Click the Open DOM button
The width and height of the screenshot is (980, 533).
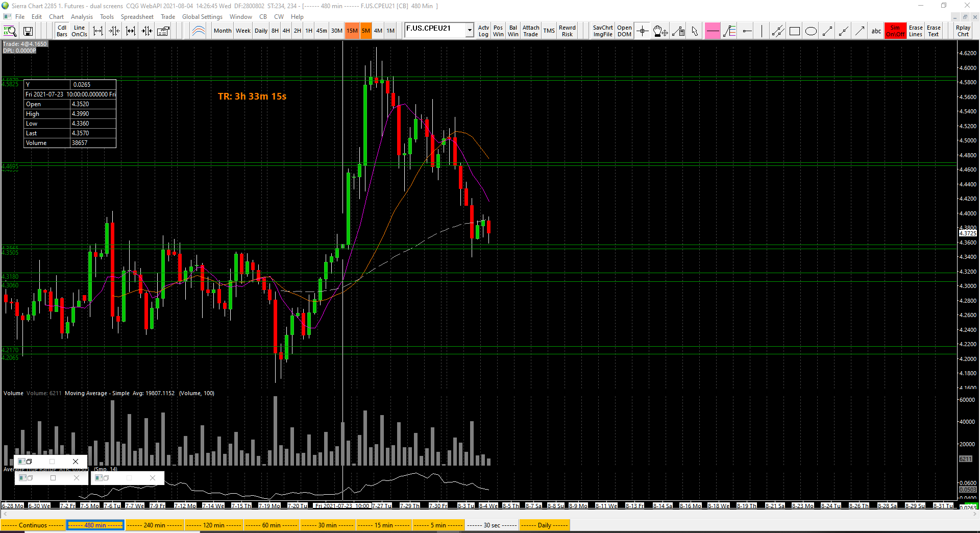(x=624, y=31)
